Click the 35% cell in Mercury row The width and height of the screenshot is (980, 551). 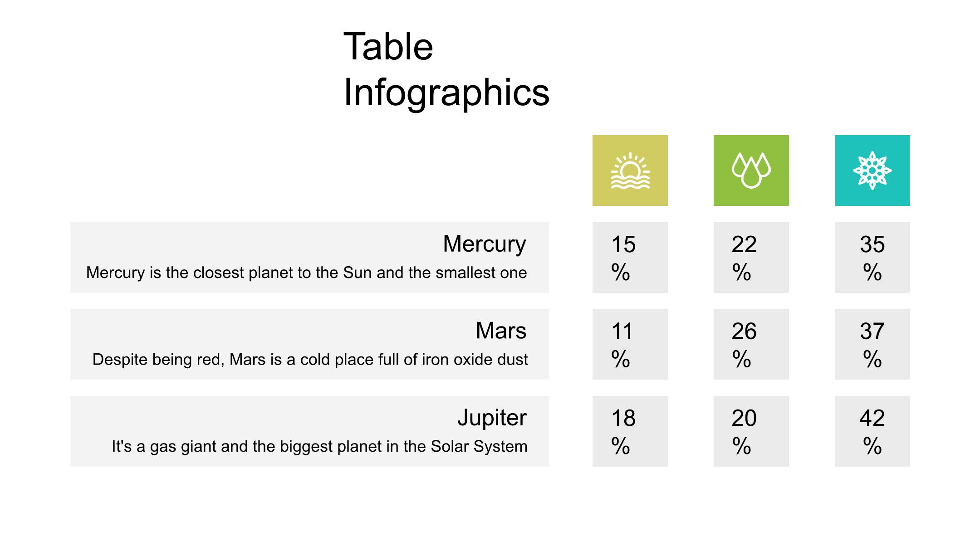[x=872, y=257]
